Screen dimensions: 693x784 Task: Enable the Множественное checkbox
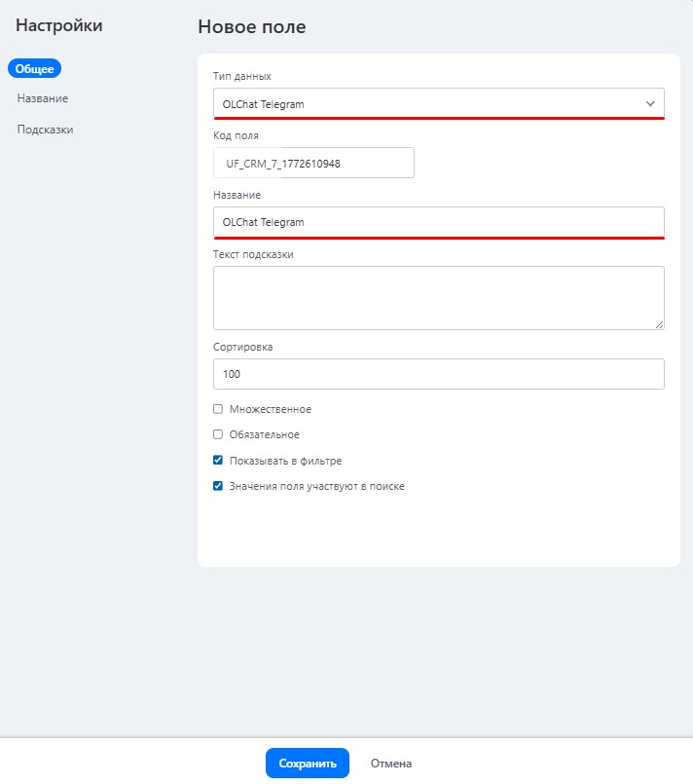point(218,409)
